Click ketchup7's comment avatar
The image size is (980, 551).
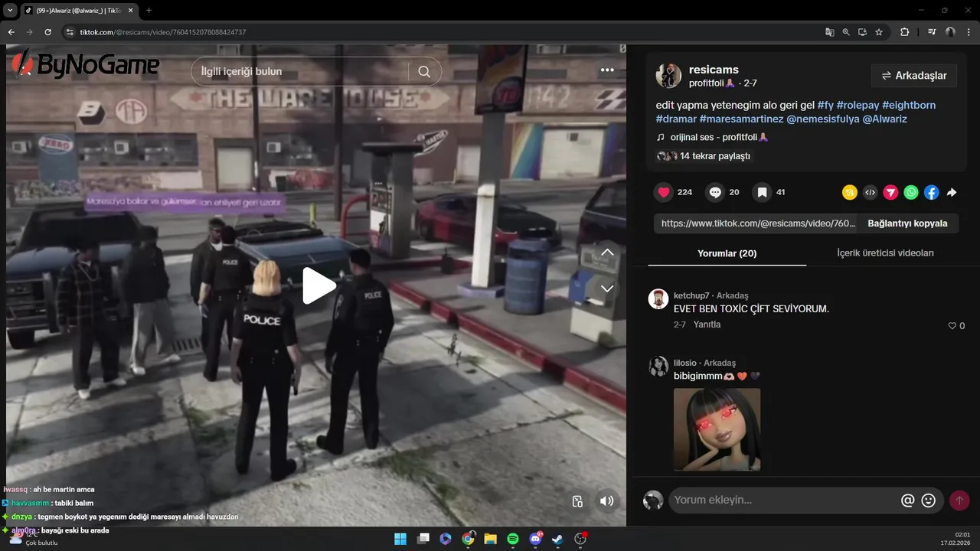(658, 298)
